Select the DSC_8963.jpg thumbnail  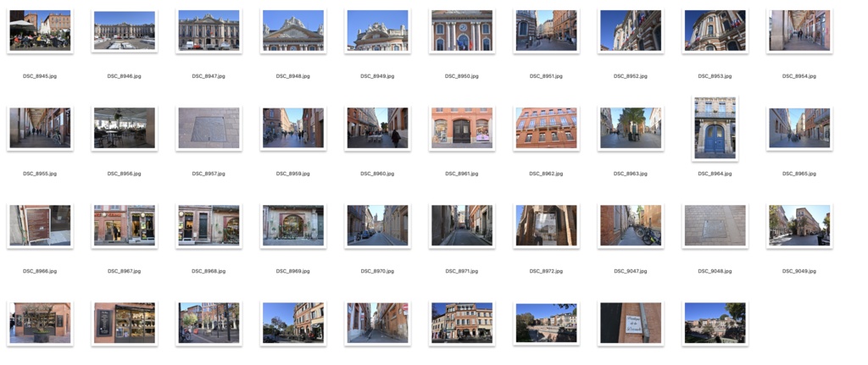coord(631,128)
